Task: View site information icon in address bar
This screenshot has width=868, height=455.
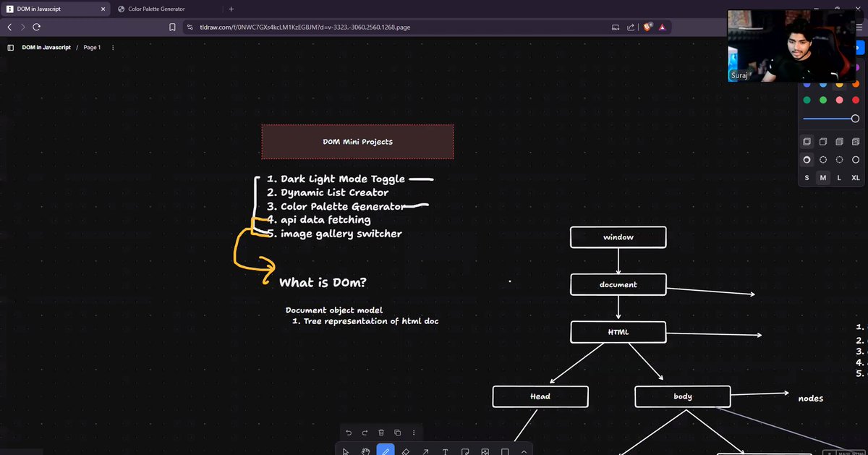Action: coord(190,27)
